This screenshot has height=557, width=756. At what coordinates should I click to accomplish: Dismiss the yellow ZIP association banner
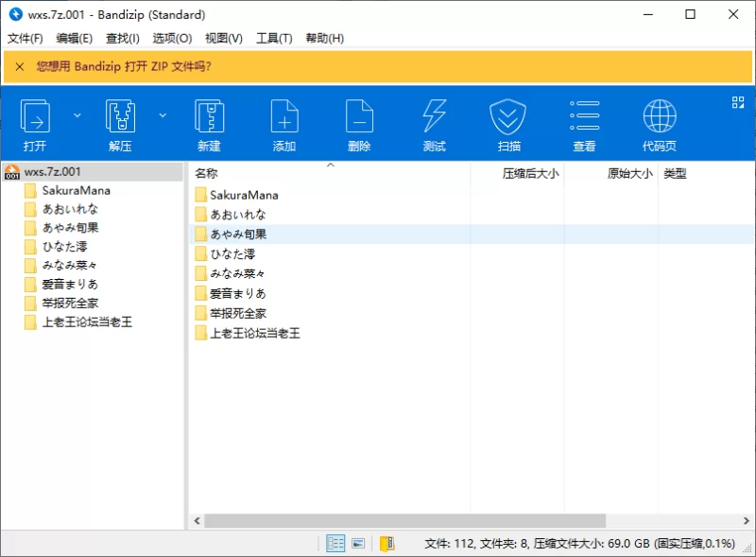pyautogui.click(x=20, y=66)
